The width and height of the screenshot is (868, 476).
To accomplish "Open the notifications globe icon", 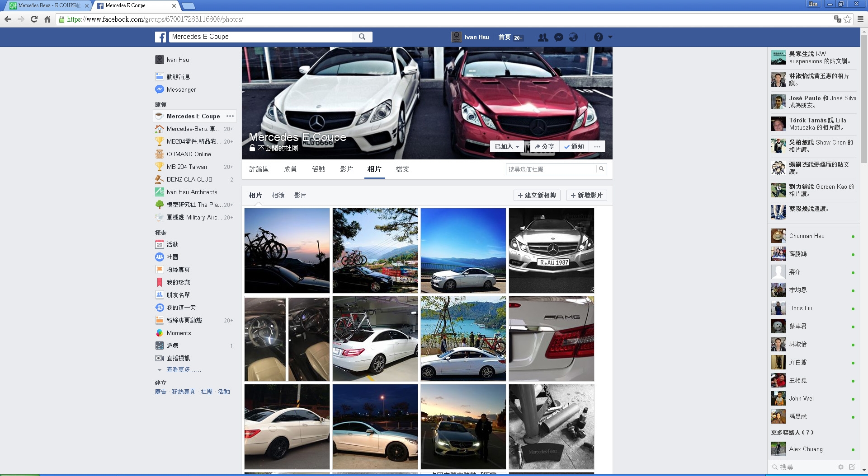I will tap(573, 37).
